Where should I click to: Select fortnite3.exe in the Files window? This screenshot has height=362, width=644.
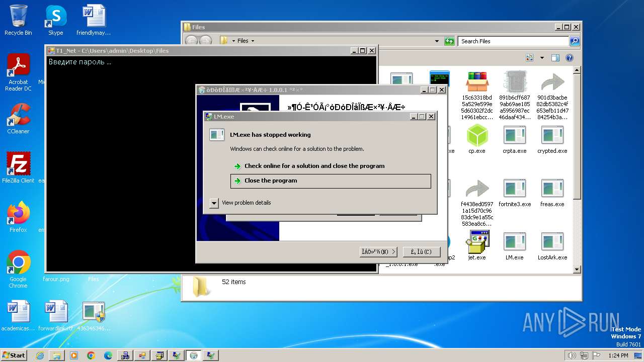pos(515,193)
